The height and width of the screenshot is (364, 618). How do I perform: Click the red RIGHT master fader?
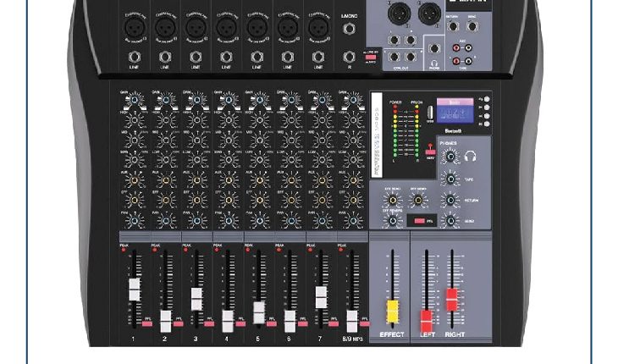click(451, 299)
